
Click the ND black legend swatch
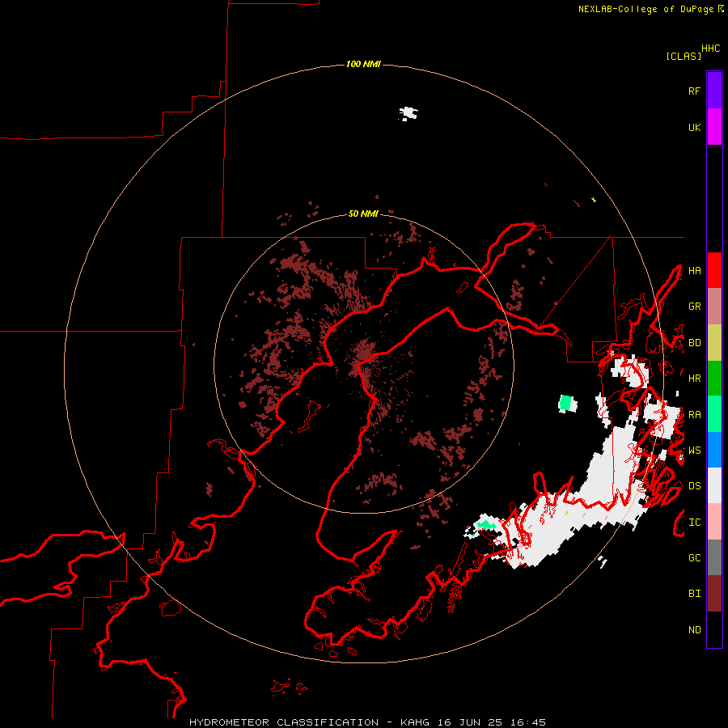[x=714, y=629]
